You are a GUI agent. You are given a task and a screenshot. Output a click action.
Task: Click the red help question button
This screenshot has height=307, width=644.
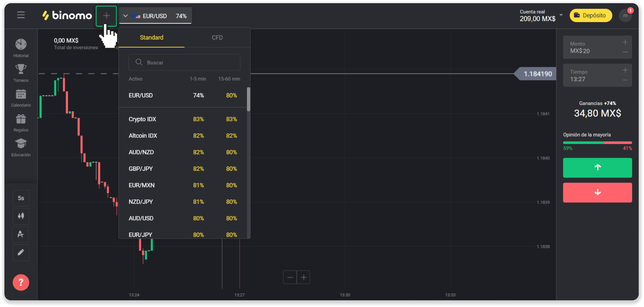click(x=21, y=282)
